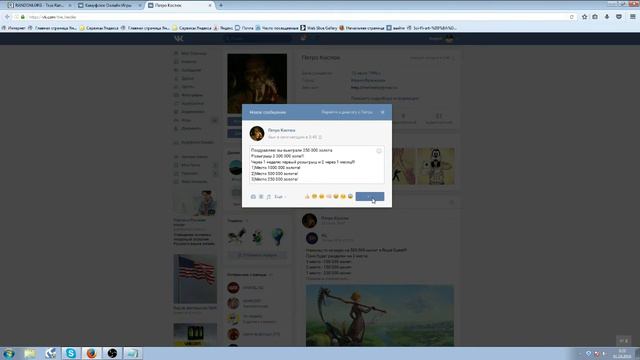640x360 pixels.
Task: Open Skype from the taskbar
Action: tap(71, 353)
